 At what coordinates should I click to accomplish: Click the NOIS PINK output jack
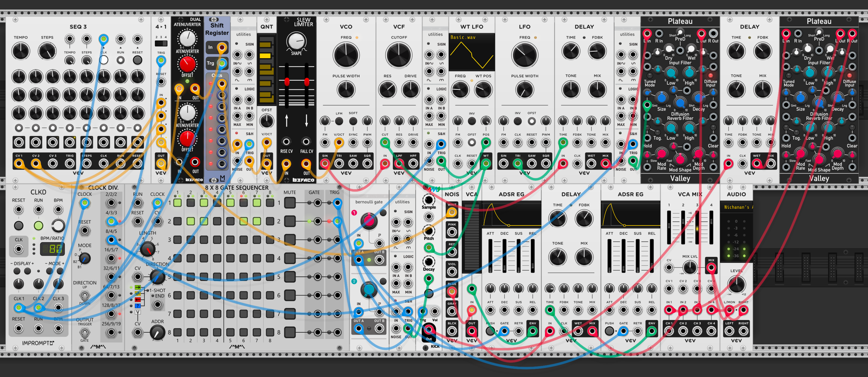(x=452, y=232)
